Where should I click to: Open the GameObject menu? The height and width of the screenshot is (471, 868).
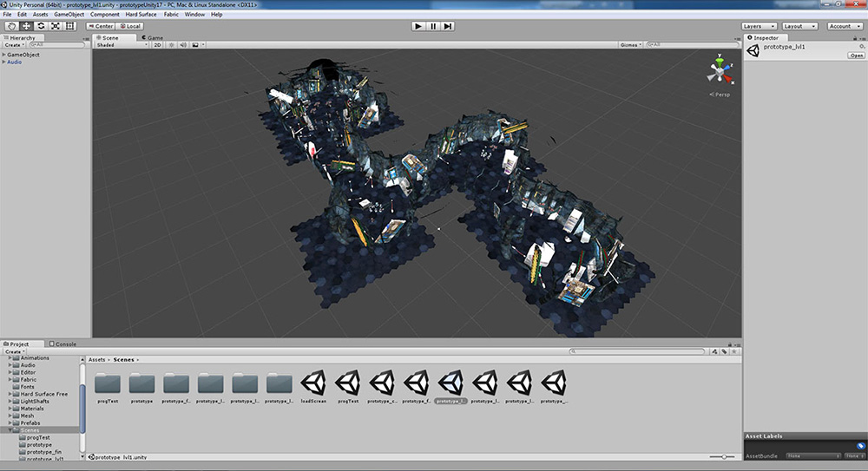(69, 15)
